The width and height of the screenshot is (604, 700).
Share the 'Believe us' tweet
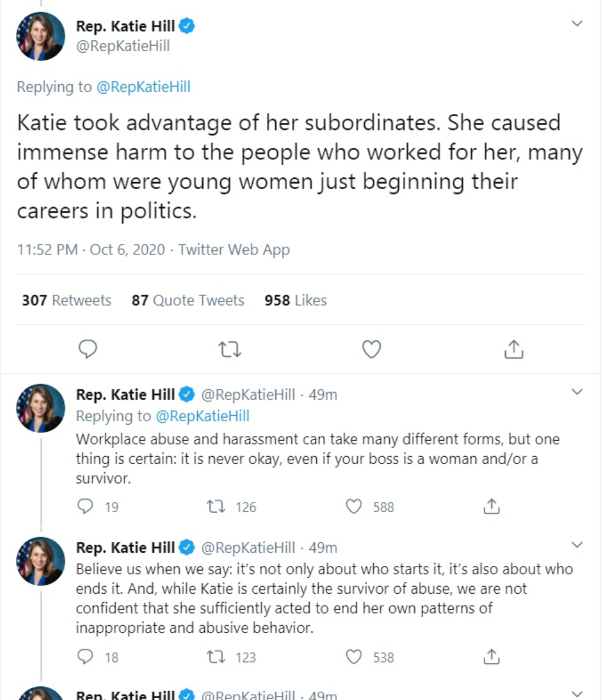pos(491,657)
